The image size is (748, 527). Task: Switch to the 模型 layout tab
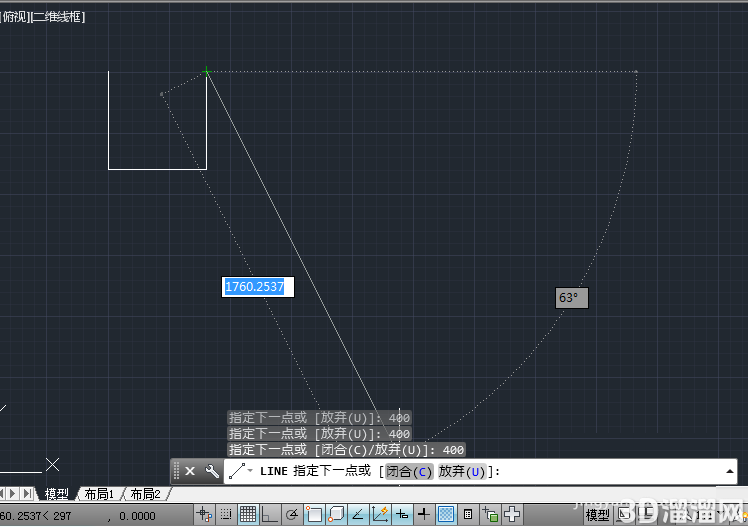coord(56,494)
